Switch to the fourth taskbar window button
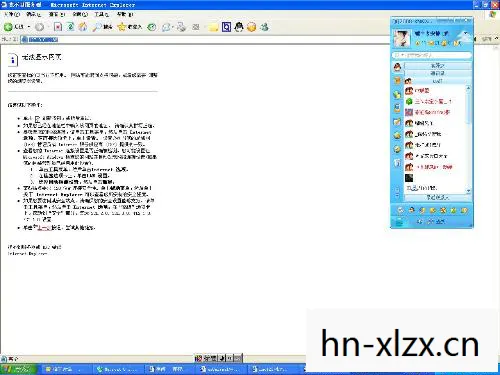 coord(222,369)
